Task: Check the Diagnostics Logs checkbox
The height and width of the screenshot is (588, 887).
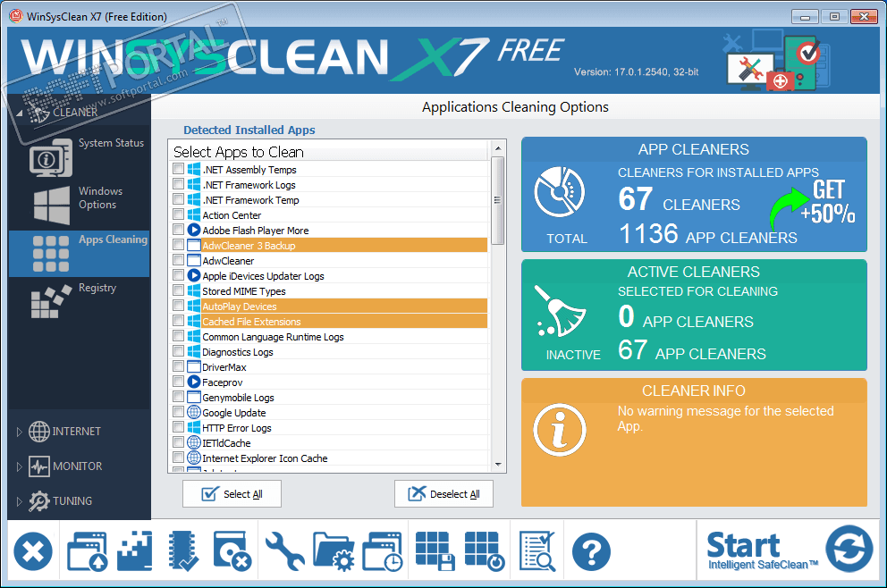Action: pyautogui.click(x=178, y=352)
